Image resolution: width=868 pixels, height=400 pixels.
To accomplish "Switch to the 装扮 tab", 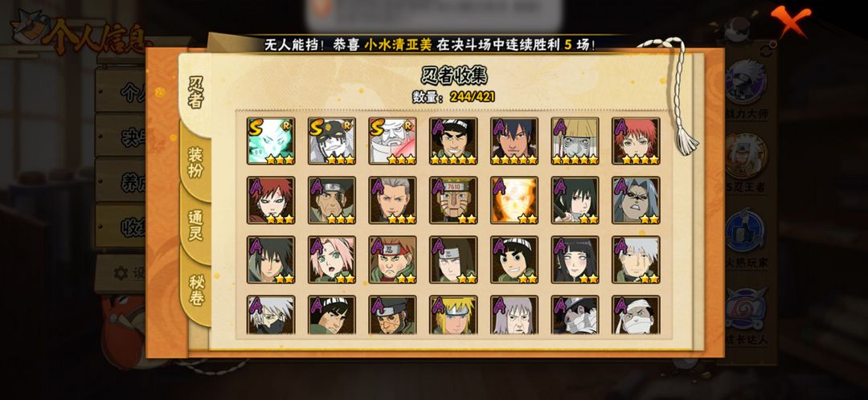I will pyautogui.click(x=195, y=162).
